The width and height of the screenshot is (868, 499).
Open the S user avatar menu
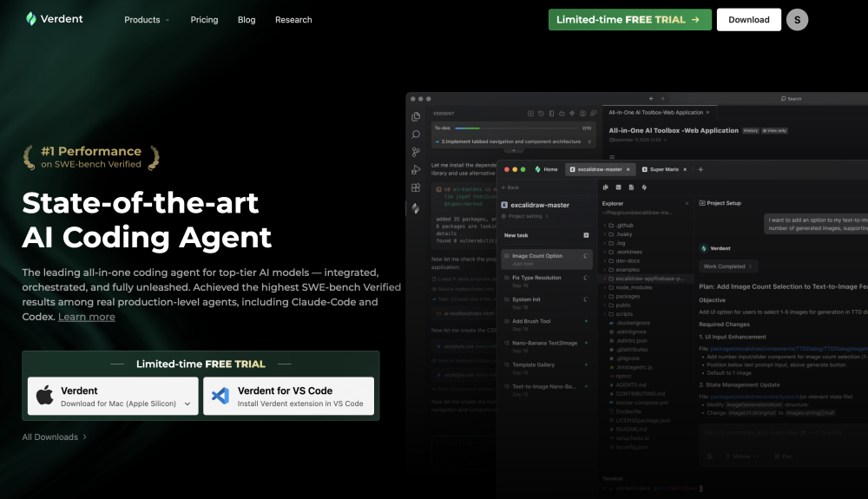(x=797, y=19)
